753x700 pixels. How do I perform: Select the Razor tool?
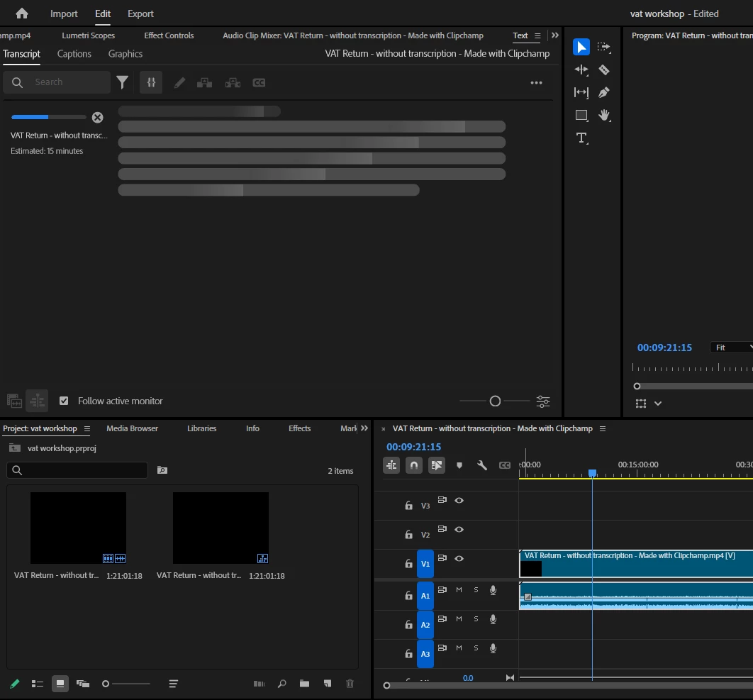click(603, 70)
